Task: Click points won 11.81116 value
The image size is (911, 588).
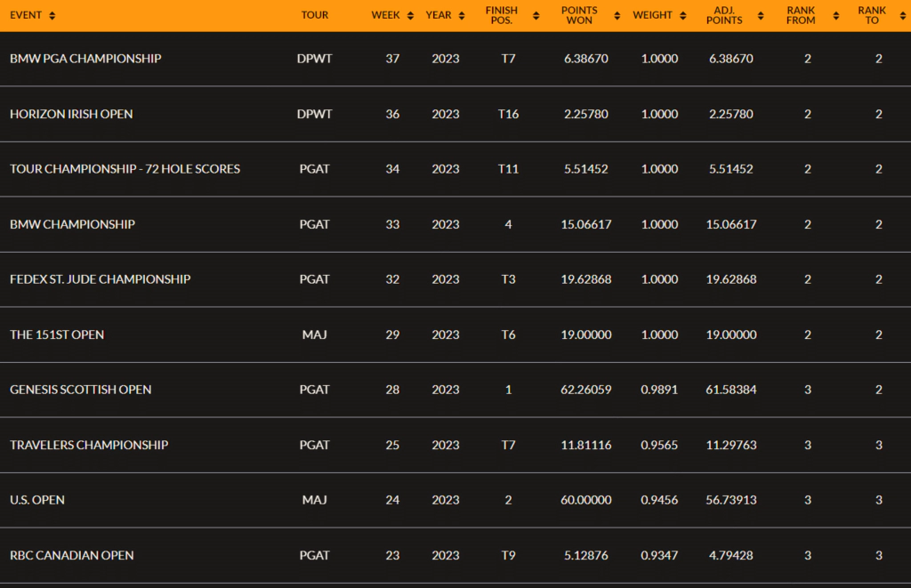Action: (585, 445)
